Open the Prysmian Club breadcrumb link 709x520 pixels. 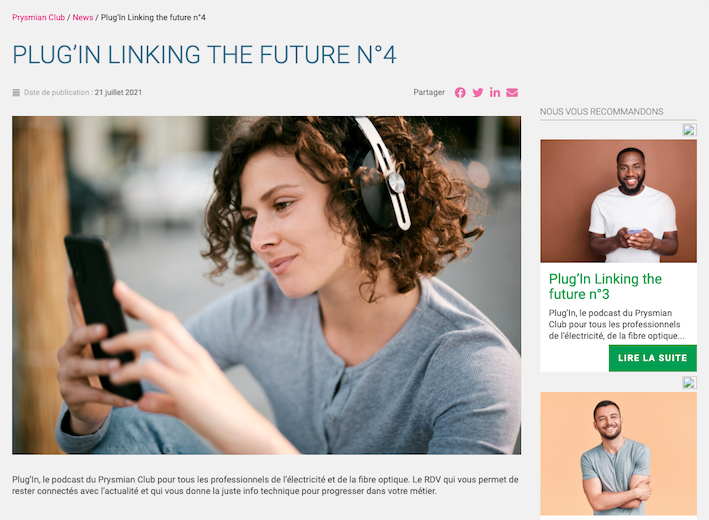(38, 17)
